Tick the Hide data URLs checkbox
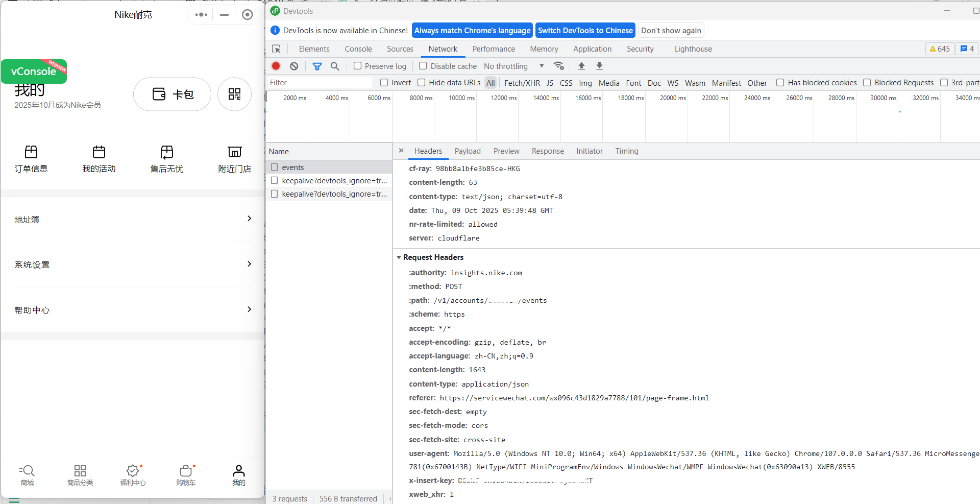980x504 pixels. tap(422, 83)
